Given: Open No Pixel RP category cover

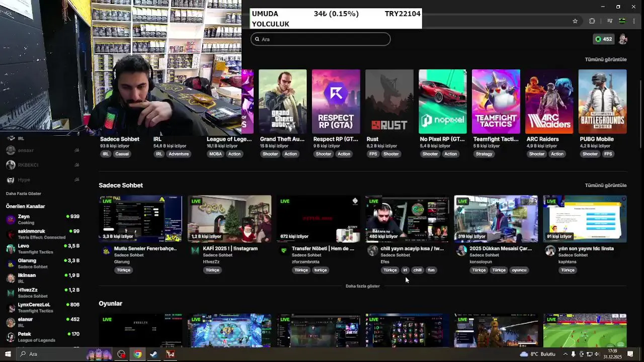Looking at the screenshot, I should click(x=442, y=102).
